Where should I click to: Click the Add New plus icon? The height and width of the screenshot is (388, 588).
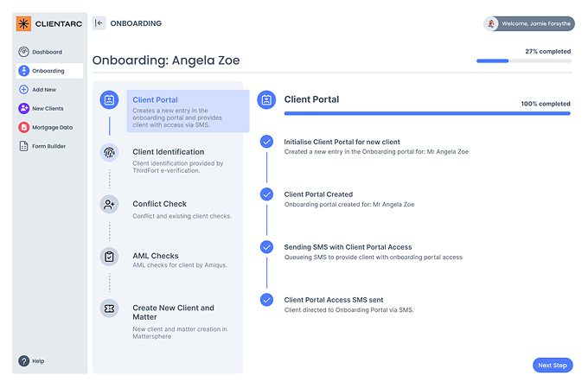click(x=23, y=90)
